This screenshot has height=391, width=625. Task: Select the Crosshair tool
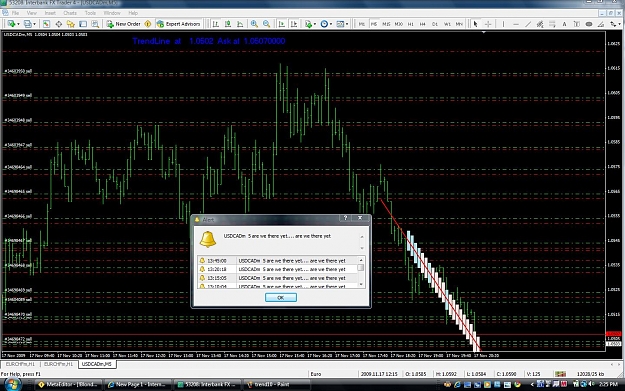click(x=488, y=24)
